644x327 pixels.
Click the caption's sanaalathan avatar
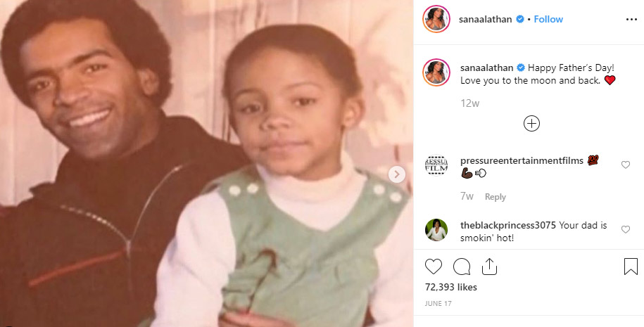tap(436, 72)
